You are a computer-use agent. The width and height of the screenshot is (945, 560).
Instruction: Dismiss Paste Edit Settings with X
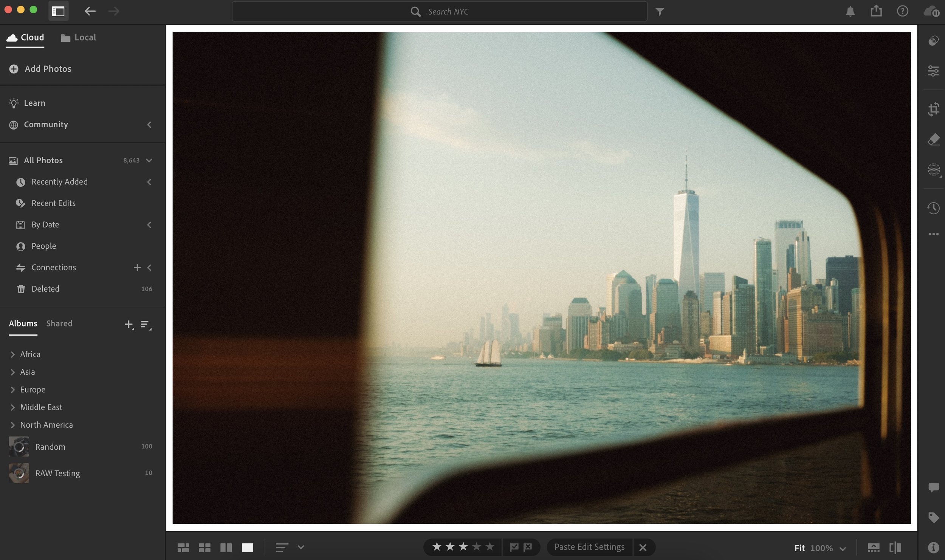click(643, 547)
